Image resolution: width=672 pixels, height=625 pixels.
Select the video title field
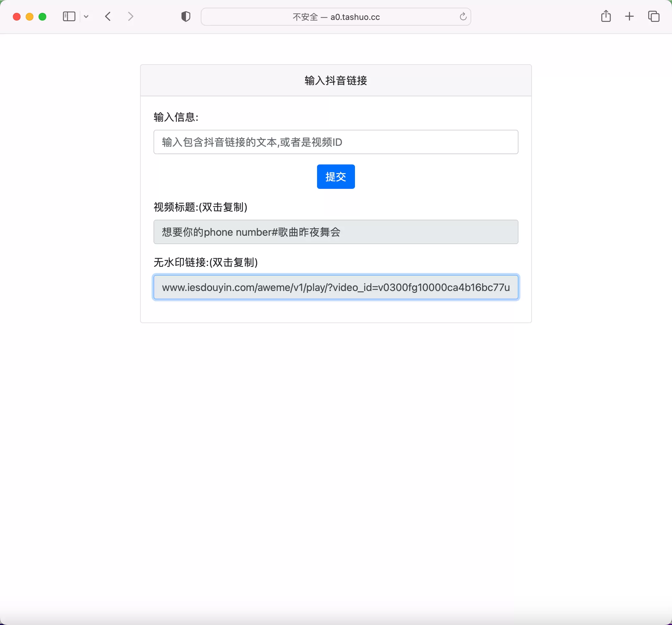[336, 232]
